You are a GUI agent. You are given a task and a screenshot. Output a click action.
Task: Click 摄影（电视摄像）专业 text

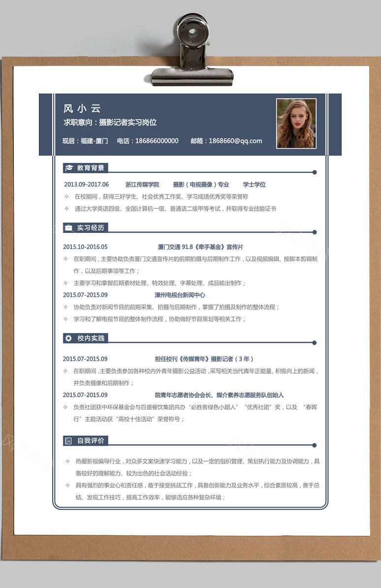pyautogui.click(x=201, y=185)
